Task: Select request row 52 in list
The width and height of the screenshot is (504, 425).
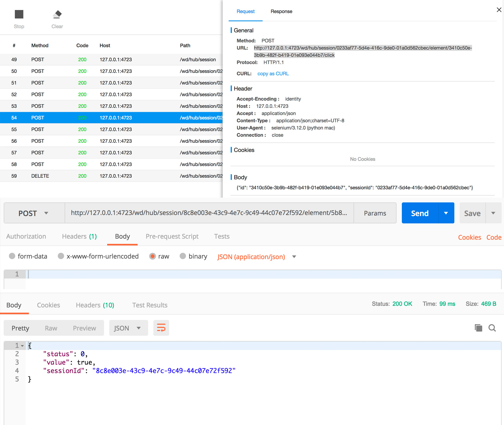Action: 111,95
